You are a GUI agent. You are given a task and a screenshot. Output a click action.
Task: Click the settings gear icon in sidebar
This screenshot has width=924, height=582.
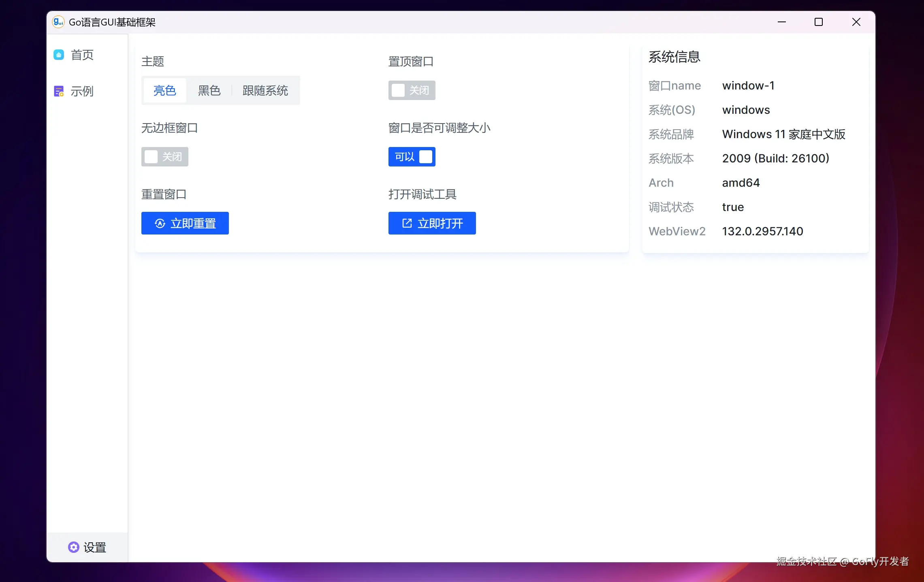[73, 547]
